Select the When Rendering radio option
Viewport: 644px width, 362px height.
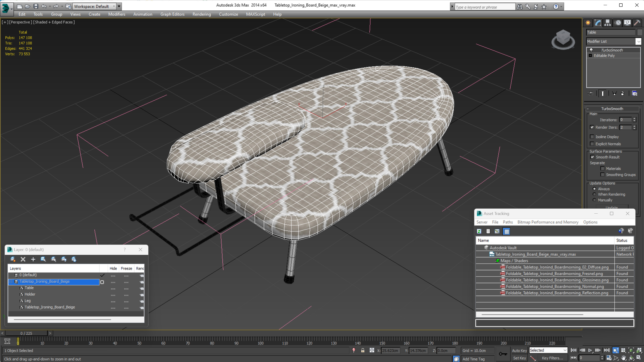coord(595,194)
